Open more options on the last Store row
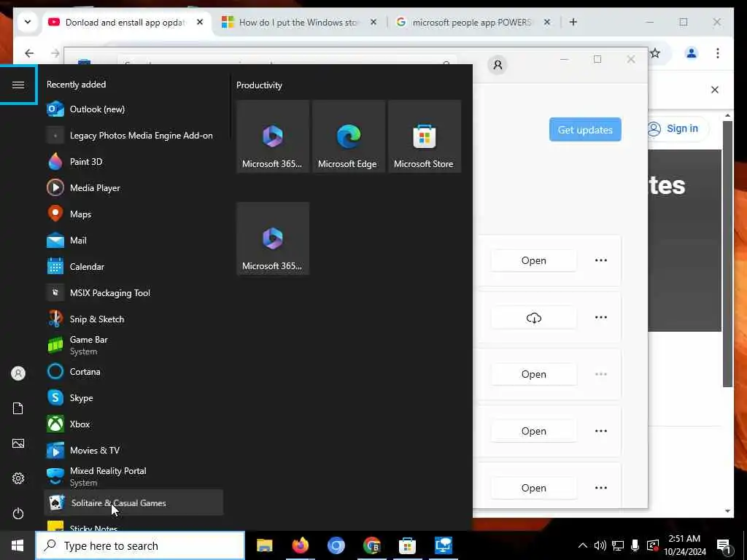 coord(601,488)
